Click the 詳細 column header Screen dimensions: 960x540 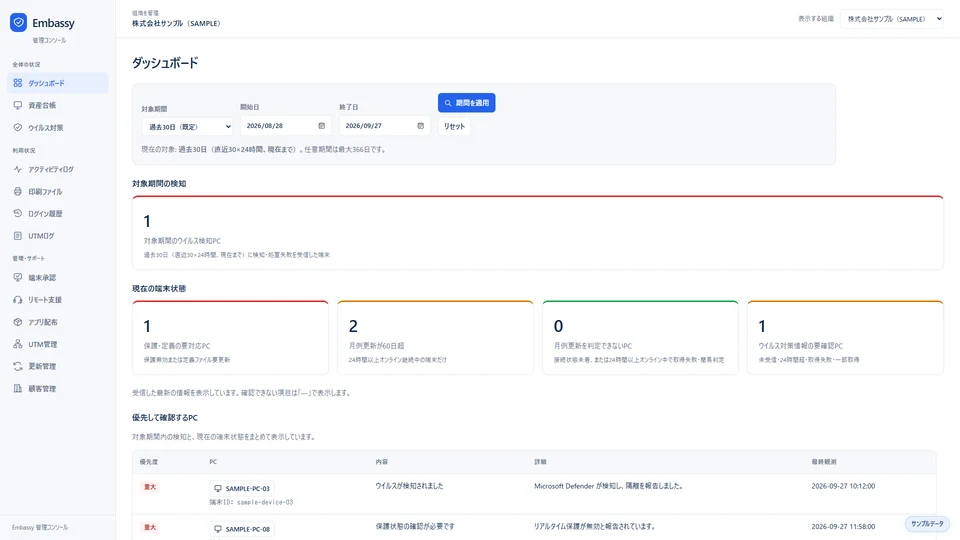pyautogui.click(x=540, y=462)
